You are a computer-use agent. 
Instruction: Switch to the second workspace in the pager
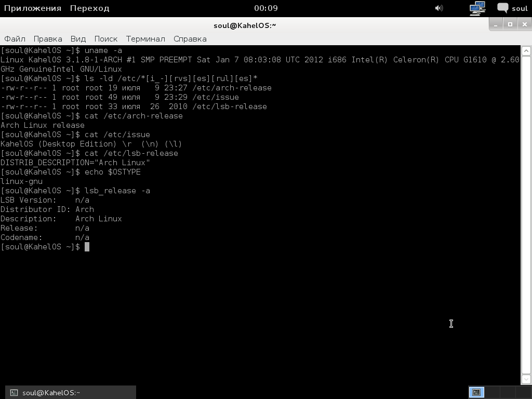coord(491,393)
